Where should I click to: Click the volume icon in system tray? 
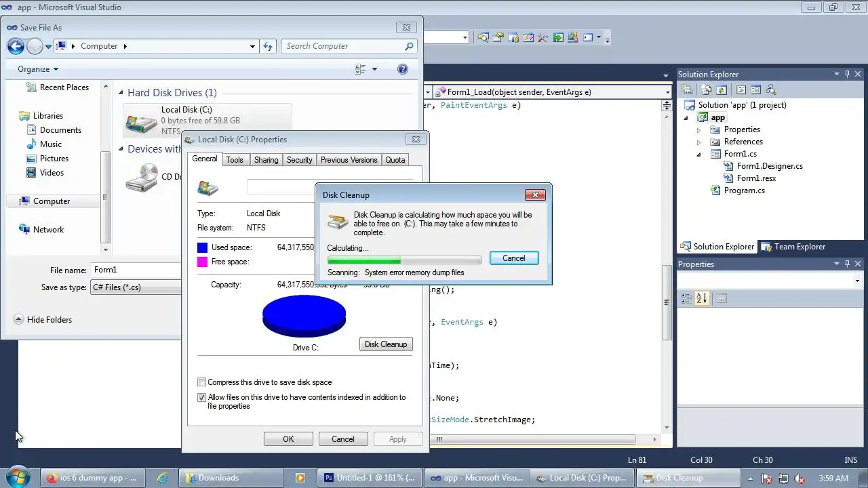coord(799,479)
